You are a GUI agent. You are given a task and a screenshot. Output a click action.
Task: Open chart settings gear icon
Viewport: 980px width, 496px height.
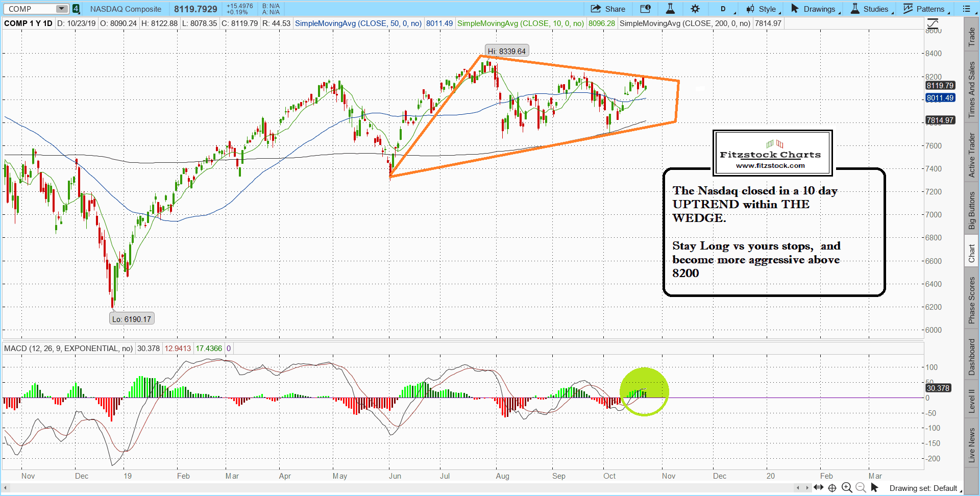click(695, 9)
